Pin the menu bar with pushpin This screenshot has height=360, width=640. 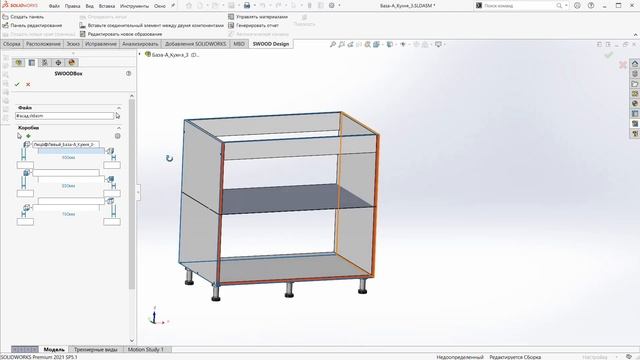click(173, 6)
